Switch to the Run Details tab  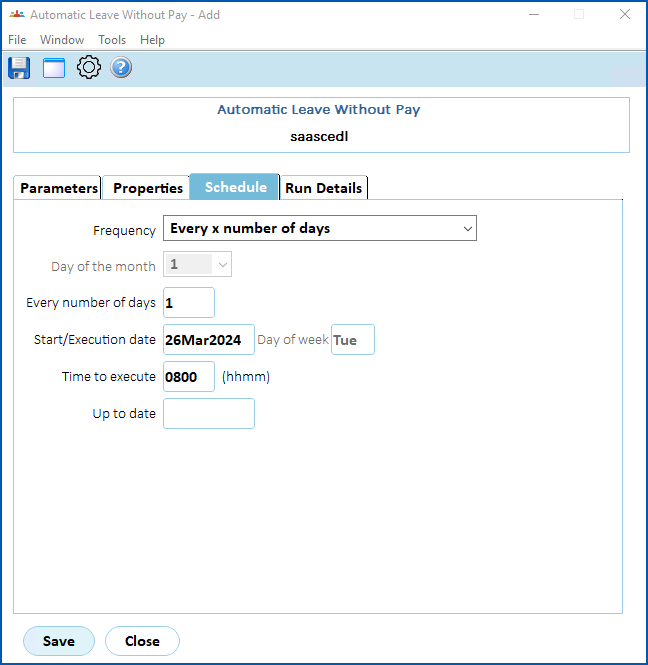(x=323, y=187)
